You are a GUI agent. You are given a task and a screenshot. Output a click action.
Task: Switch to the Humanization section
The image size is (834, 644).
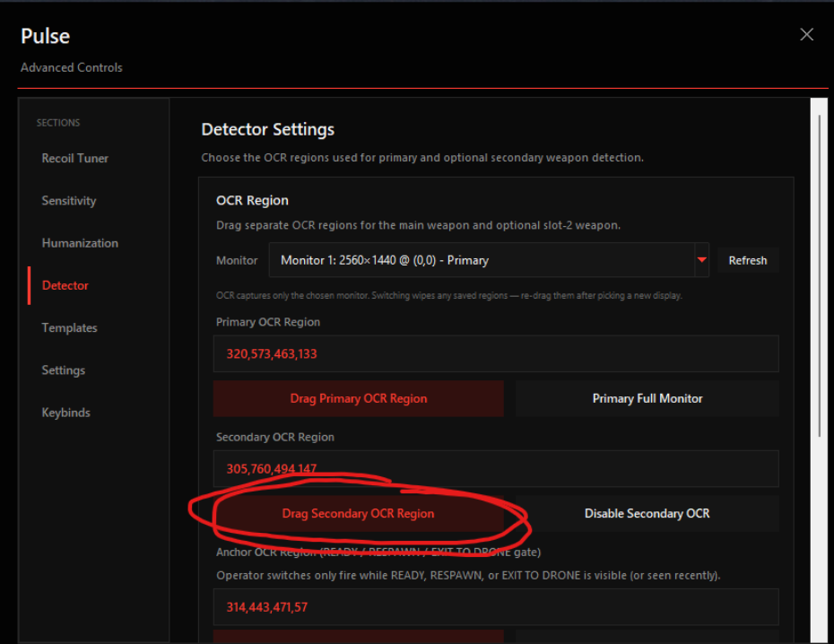click(80, 243)
